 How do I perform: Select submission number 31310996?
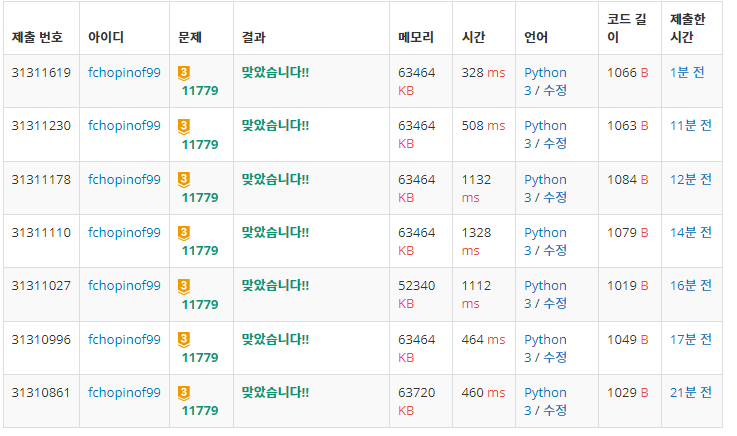pos(41,339)
